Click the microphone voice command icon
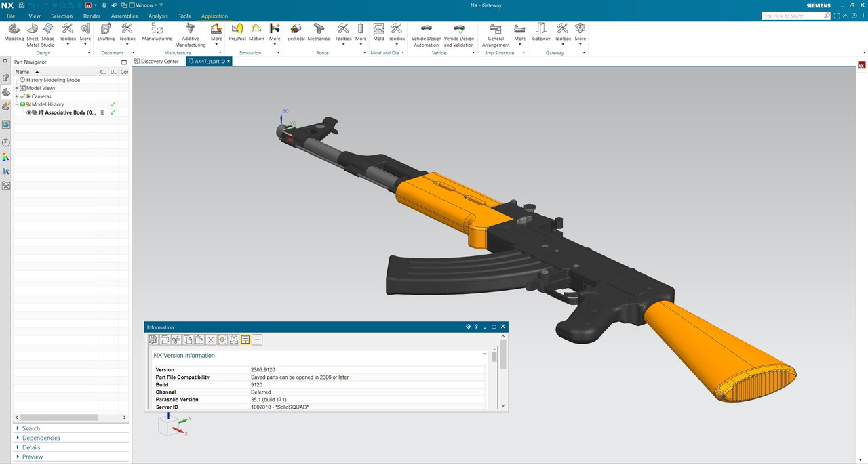Image resolution: width=868 pixels, height=471 pixels. coord(104,5)
